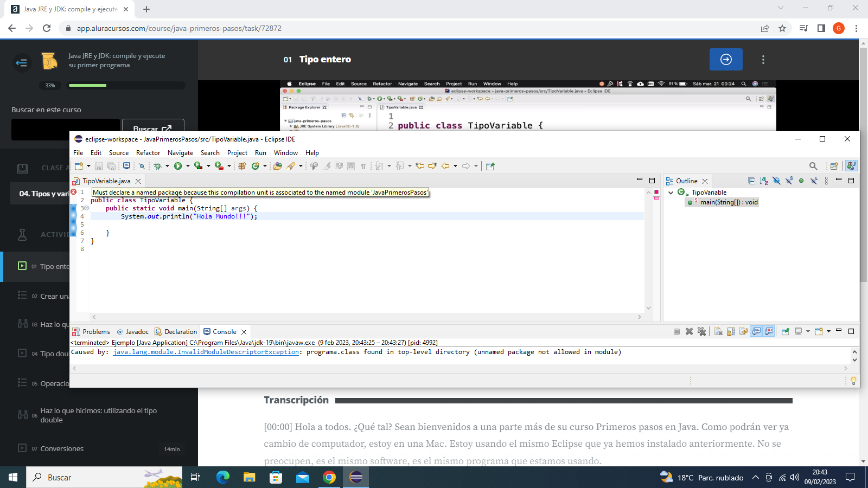868x488 pixels.
Task: Toggle Show Console on Standard Out
Action: 756,331
